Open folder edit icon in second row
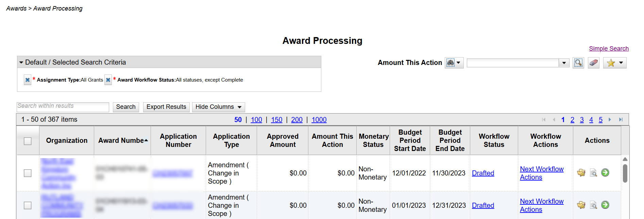This screenshot has width=644, height=219. 581,205
